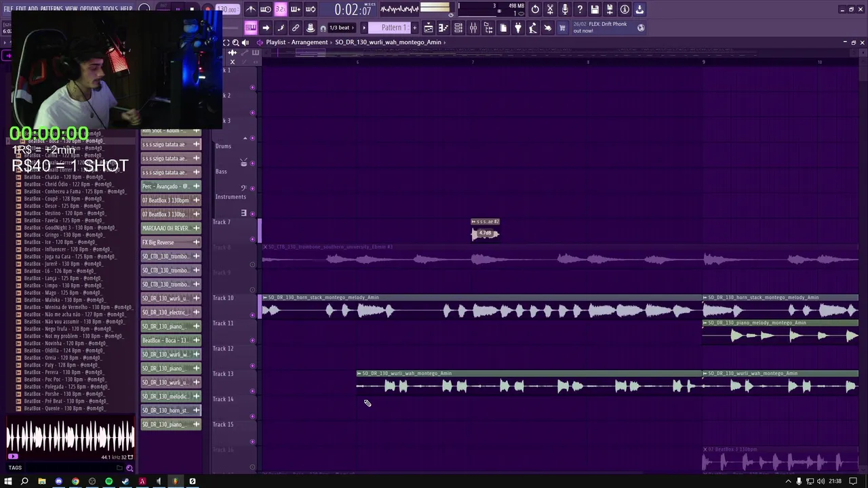868x488 pixels.
Task: Click the render to audio file icon
Action: pyautogui.click(x=610, y=9)
